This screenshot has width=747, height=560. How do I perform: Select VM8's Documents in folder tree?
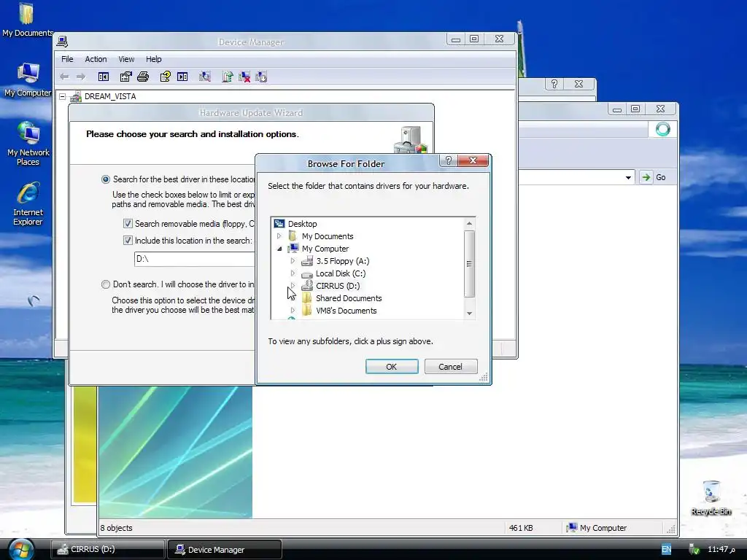coord(346,311)
